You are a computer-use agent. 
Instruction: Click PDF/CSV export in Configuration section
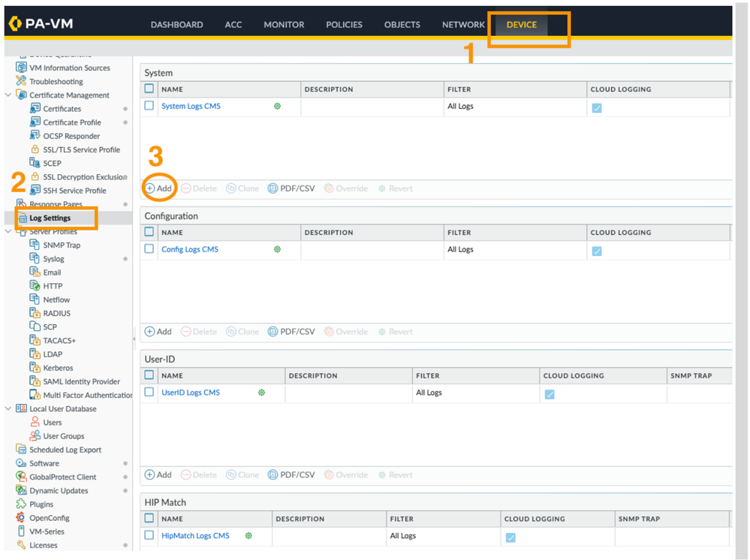click(291, 332)
